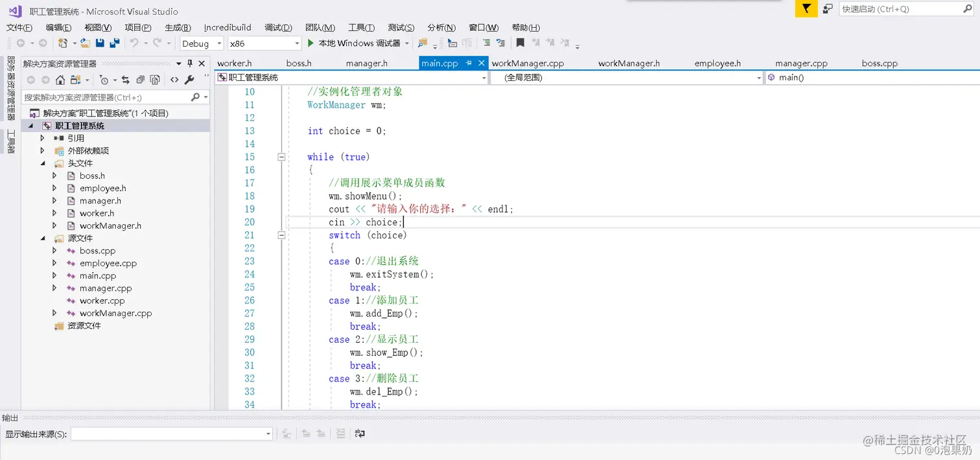Viewport: 980px width, 460px height.
Task: Close the main.cpp tab
Action: tap(482, 63)
